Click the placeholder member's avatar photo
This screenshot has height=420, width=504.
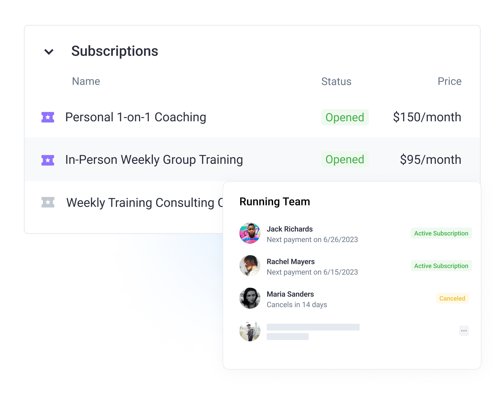[250, 331]
